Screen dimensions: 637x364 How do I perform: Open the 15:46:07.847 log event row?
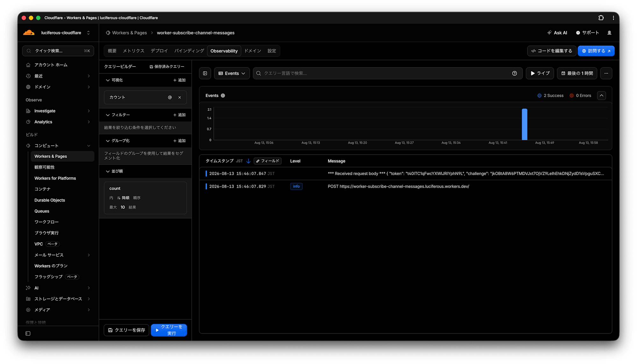click(405, 174)
